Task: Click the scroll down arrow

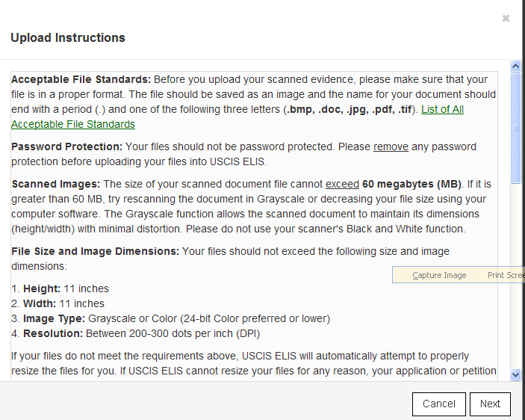Action: (515, 374)
